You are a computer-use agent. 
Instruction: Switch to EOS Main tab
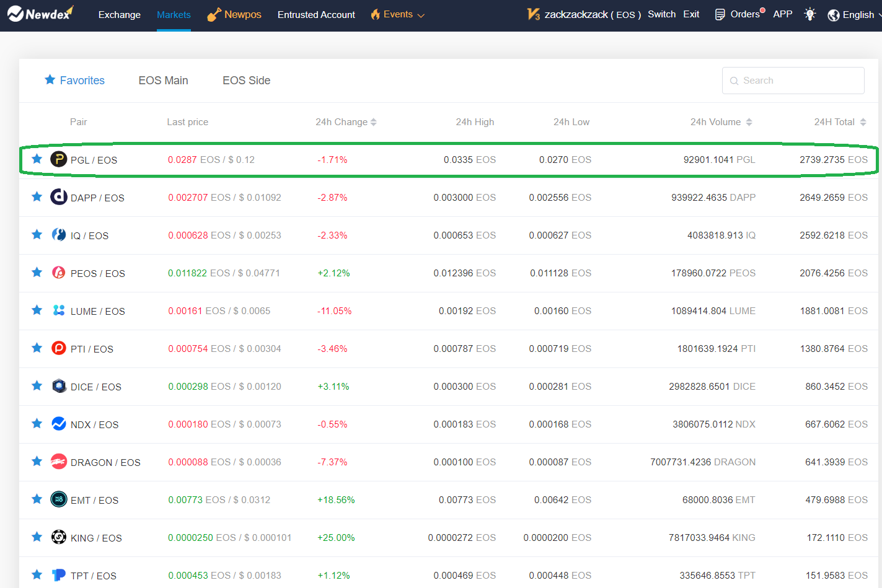pyautogui.click(x=163, y=81)
